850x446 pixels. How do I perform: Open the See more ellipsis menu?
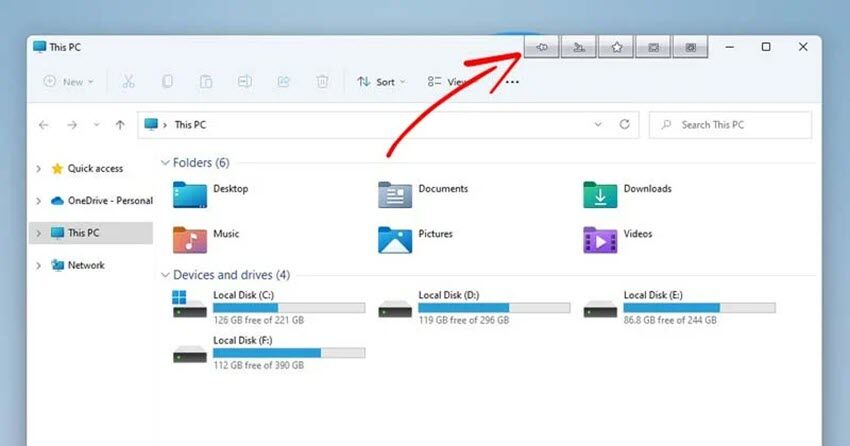click(512, 82)
